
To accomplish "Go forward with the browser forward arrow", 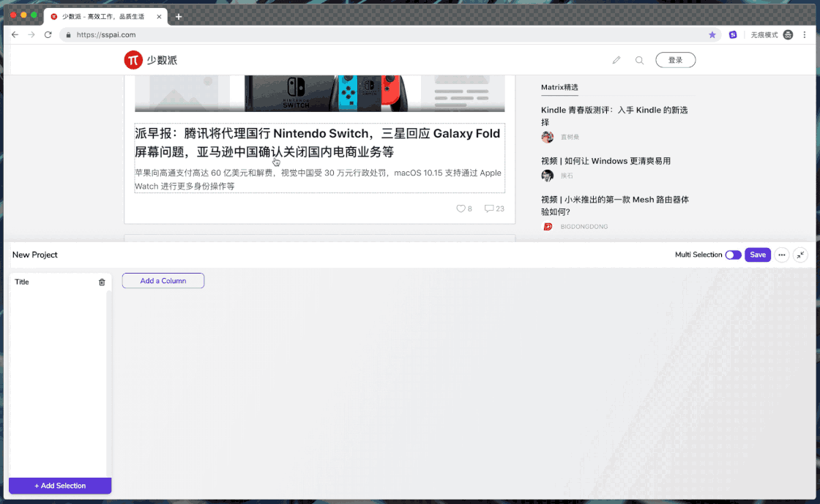I will pyautogui.click(x=31, y=34).
